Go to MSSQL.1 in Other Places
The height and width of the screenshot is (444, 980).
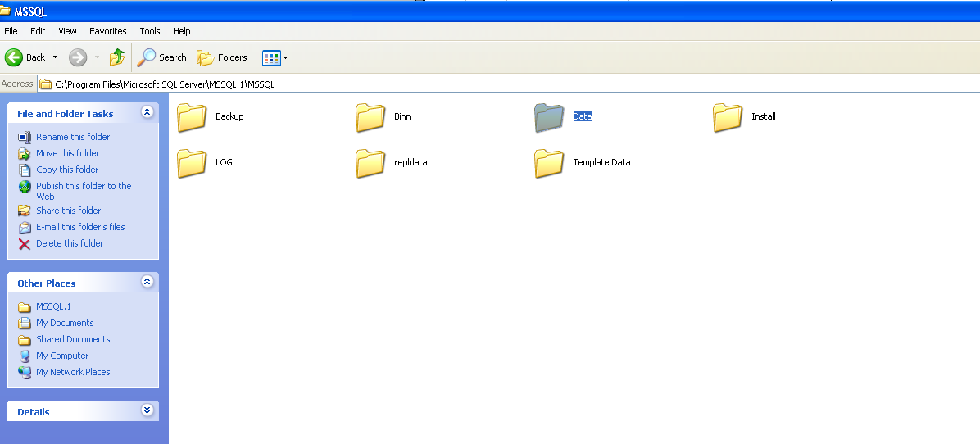tap(54, 306)
